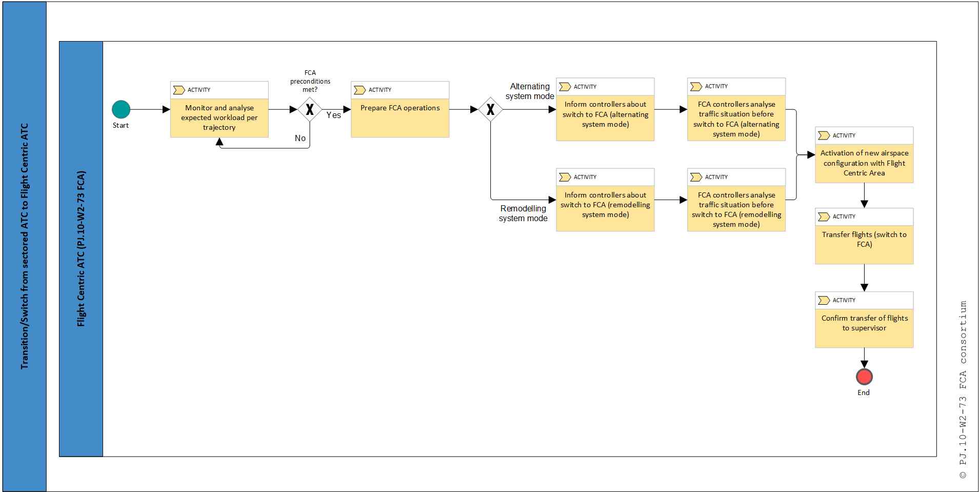Image resolution: width=980 pixels, height=492 pixels.
Task: Click the 'Alternating system mode' branch label
Action: click(530, 91)
